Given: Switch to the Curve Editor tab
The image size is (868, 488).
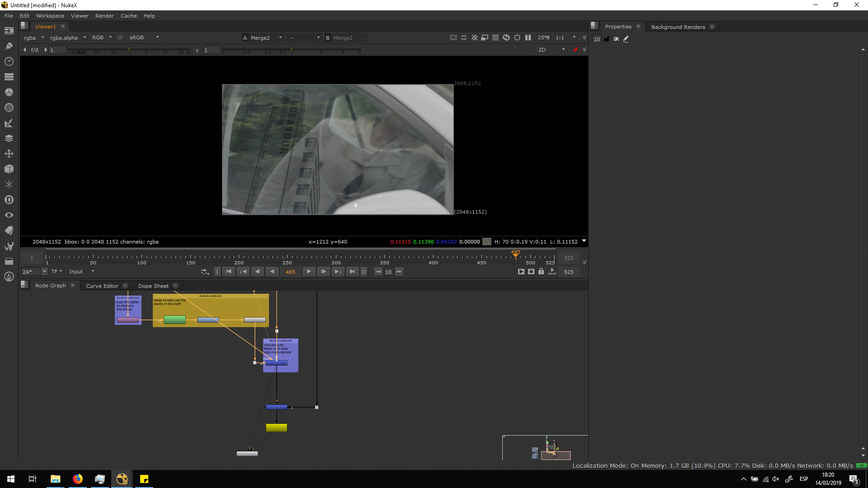Looking at the screenshot, I should point(102,286).
